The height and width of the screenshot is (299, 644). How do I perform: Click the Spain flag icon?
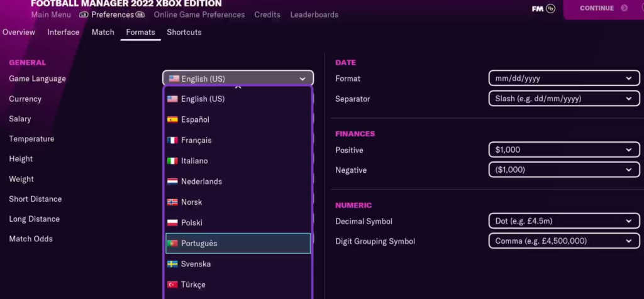pos(172,120)
